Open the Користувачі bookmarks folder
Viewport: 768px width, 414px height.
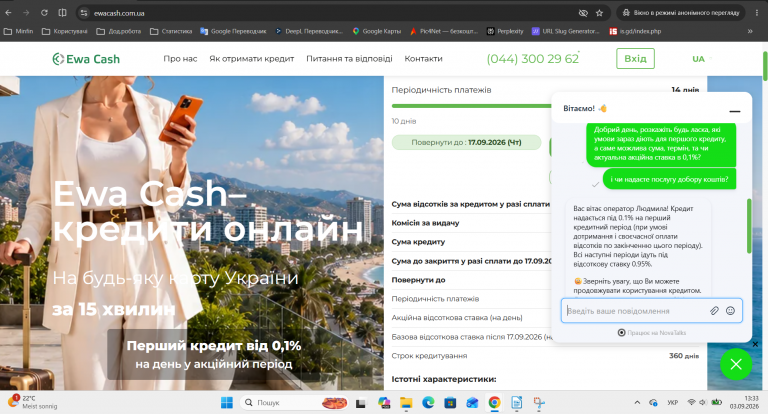65,31
